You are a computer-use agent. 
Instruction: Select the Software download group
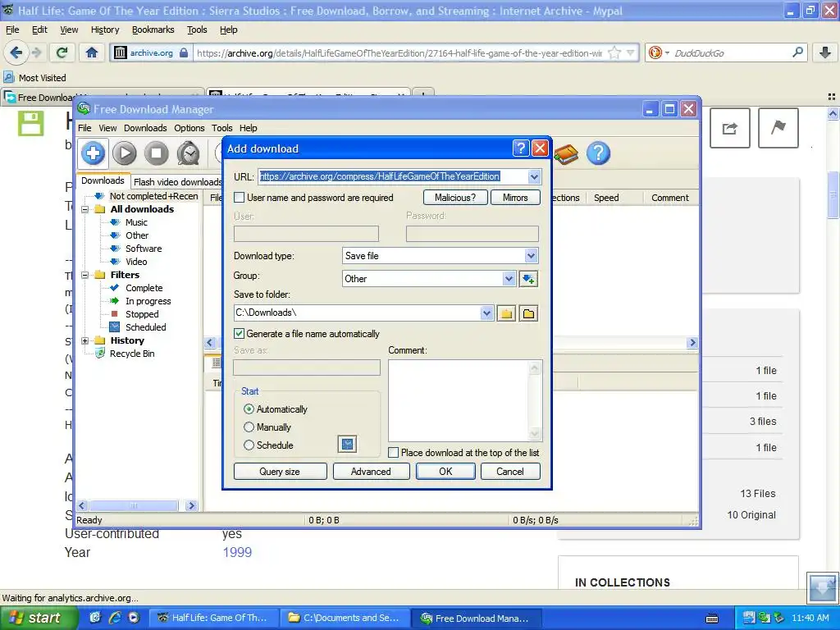click(x=144, y=249)
